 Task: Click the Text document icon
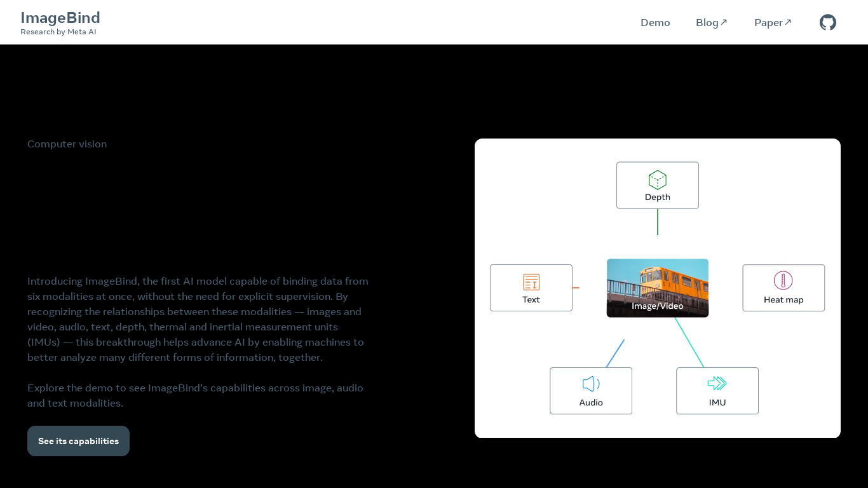[x=531, y=282]
